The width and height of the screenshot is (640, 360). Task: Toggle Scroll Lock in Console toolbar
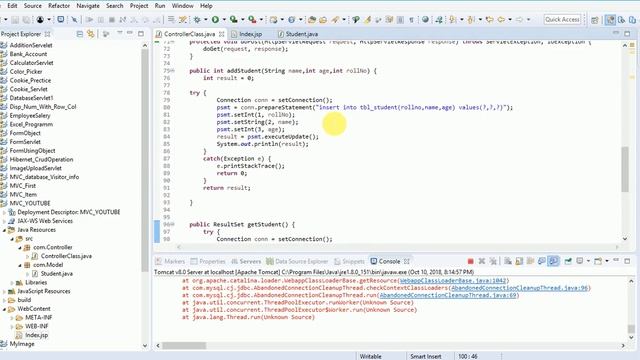pyautogui.click(x=519, y=261)
